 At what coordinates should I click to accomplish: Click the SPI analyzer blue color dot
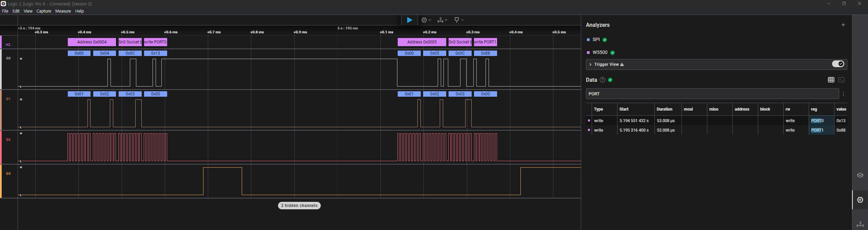(x=588, y=40)
